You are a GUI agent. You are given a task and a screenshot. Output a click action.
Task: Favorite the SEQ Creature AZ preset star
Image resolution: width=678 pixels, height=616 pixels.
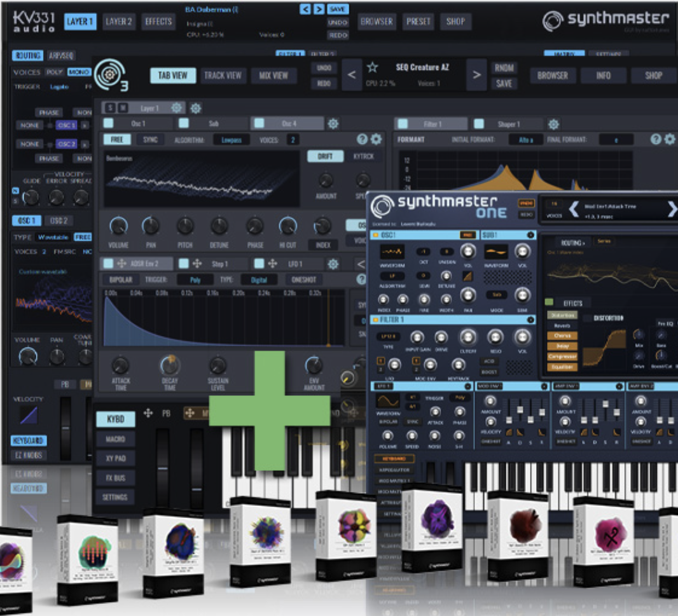(372, 67)
